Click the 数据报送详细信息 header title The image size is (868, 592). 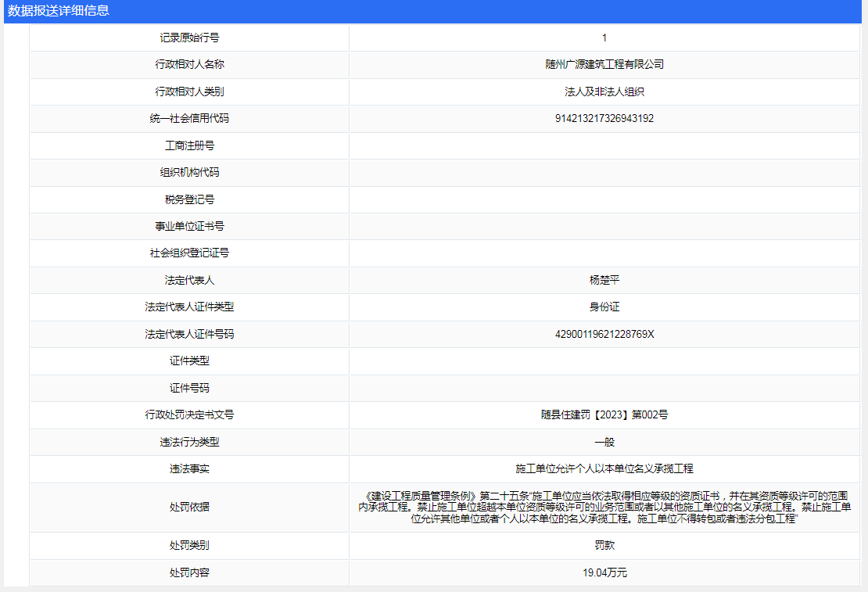click(58, 10)
